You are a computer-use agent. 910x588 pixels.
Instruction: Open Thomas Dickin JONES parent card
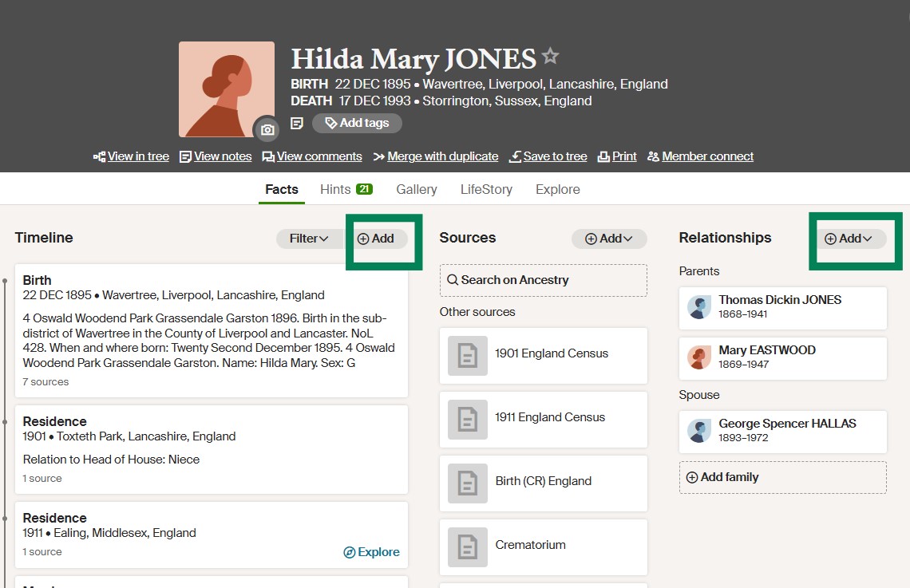[x=782, y=307]
